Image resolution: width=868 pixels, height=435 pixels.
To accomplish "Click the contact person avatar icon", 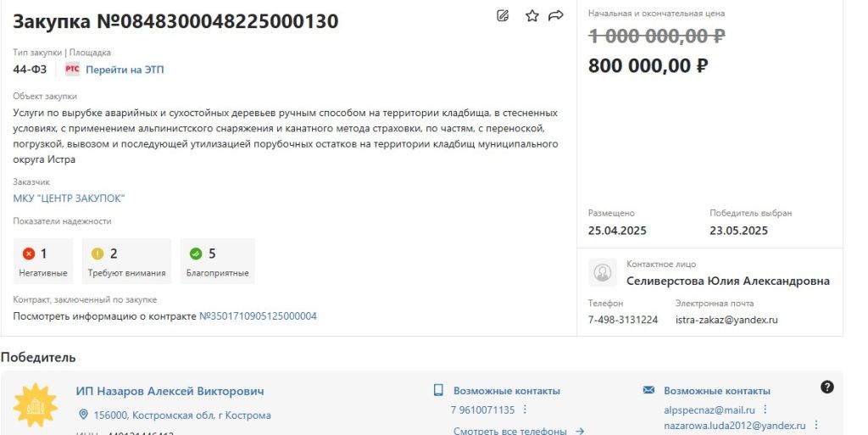I will tap(603, 272).
